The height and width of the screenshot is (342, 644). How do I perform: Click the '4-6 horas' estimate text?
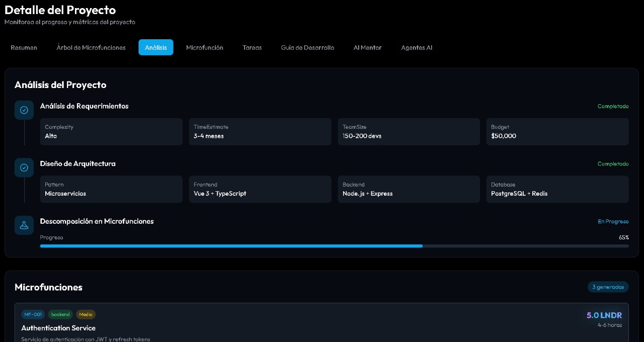point(610,325)
